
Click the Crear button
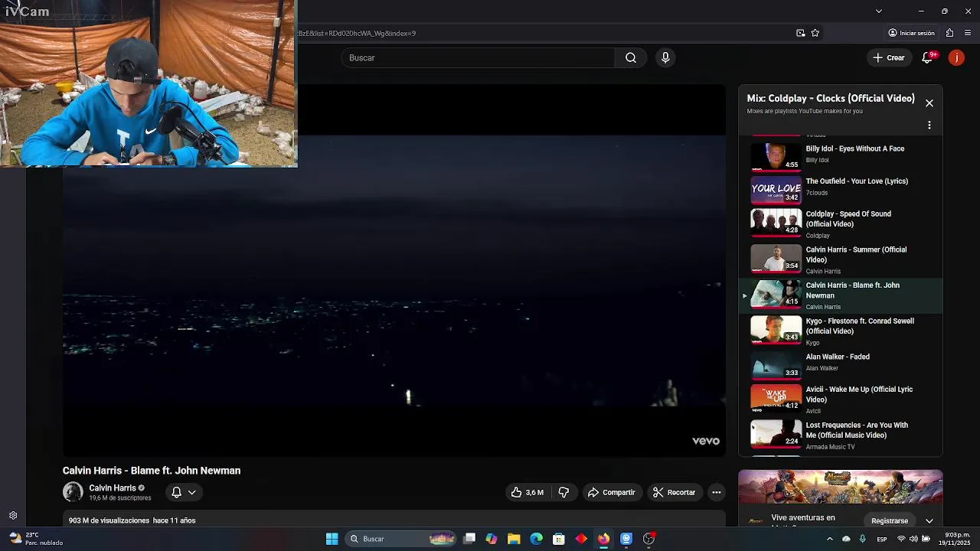coord(889,58)
